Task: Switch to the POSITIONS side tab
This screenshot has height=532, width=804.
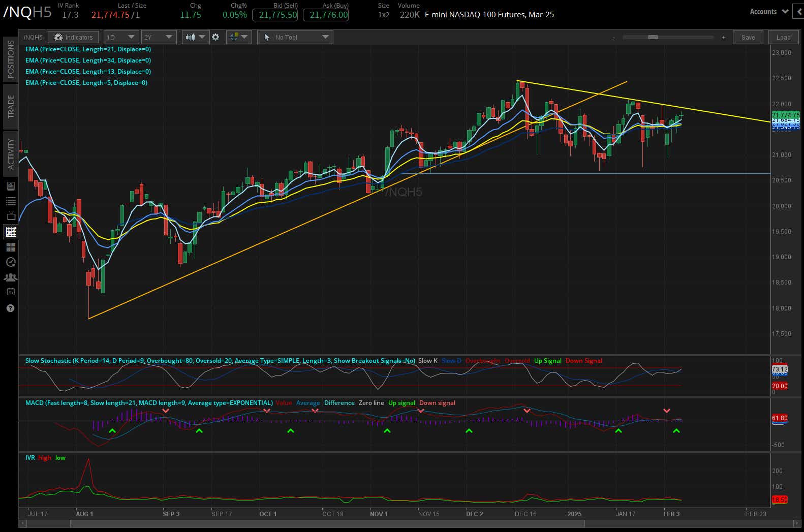Action: 11,59
